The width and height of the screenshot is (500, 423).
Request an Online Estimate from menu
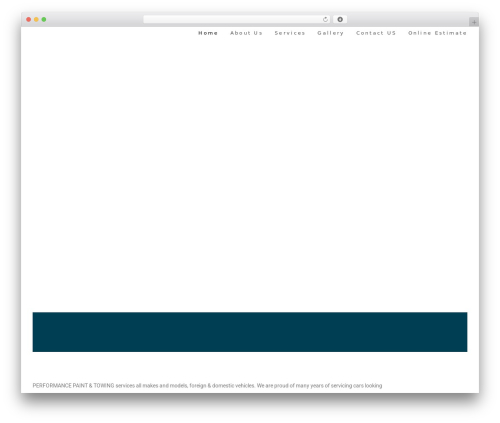click(x=437, y=33)
